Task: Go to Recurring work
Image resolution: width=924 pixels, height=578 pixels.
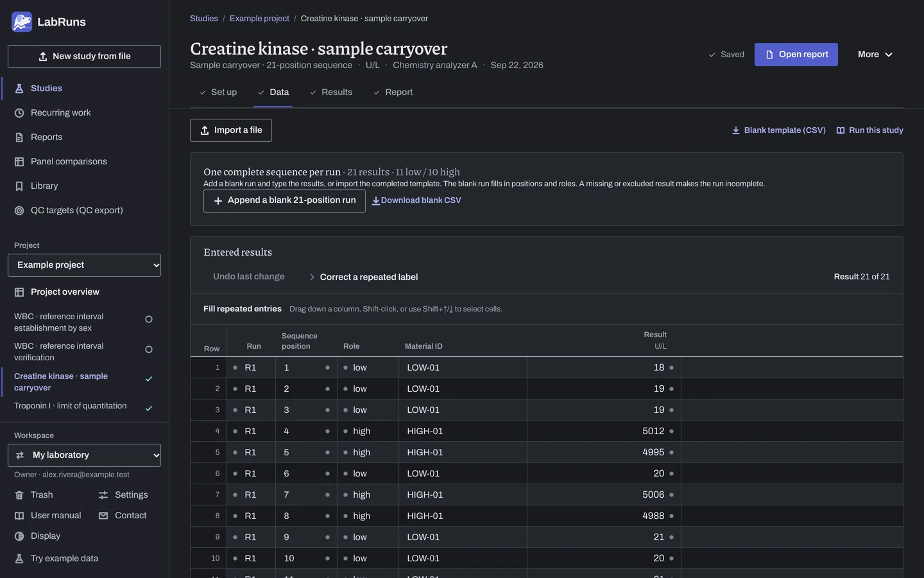Action: tap(84, 113)
